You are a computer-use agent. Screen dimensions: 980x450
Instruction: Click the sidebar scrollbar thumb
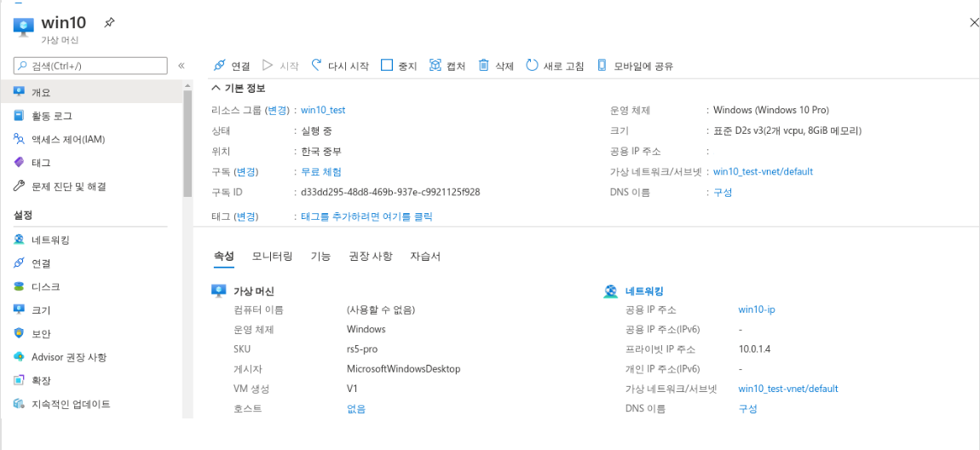pyautogui.click(x=187, y=144)
